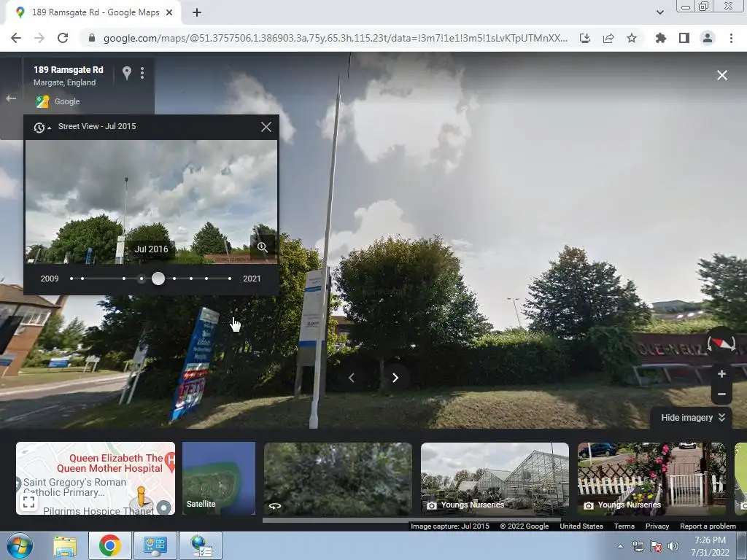This screenshot has height=560, width=747.
Task: Click the Chrome taskbar icon
Action: [x=109, y=545]
